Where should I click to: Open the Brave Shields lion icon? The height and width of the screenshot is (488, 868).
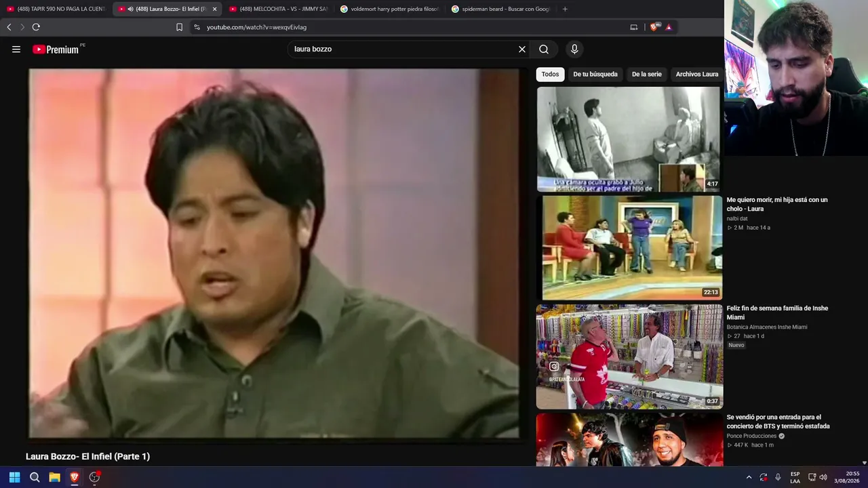(x=654, y=27)
